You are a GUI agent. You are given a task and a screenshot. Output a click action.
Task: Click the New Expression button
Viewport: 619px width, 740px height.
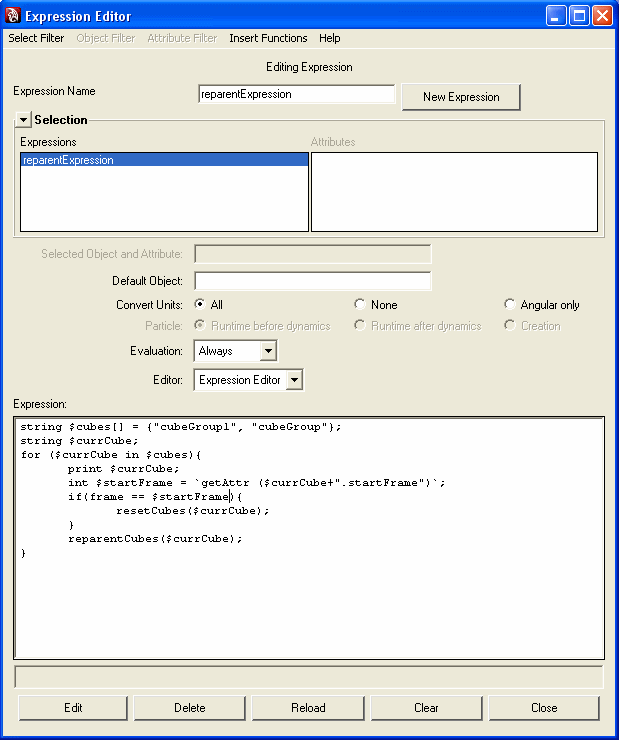[x=460, y=97]
